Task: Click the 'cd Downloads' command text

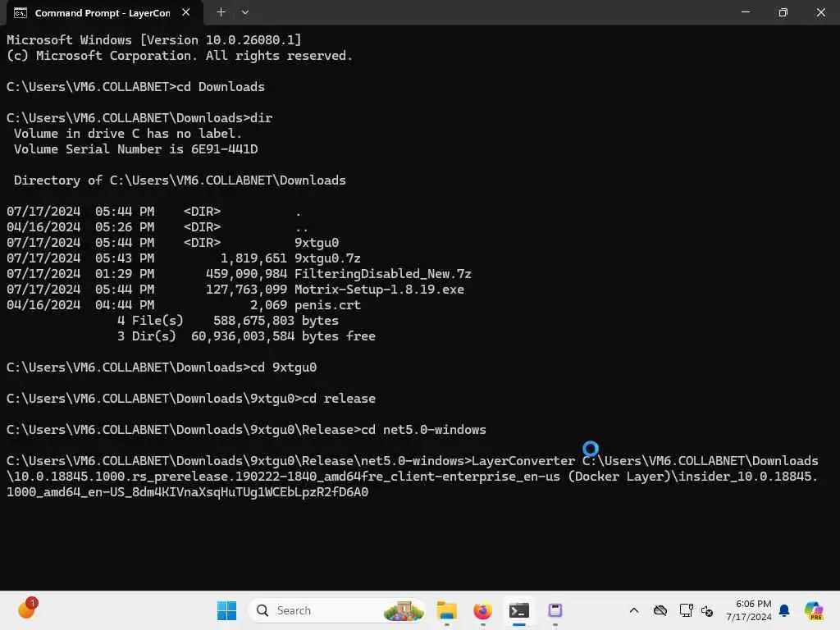Action: (x=221, y=87)
